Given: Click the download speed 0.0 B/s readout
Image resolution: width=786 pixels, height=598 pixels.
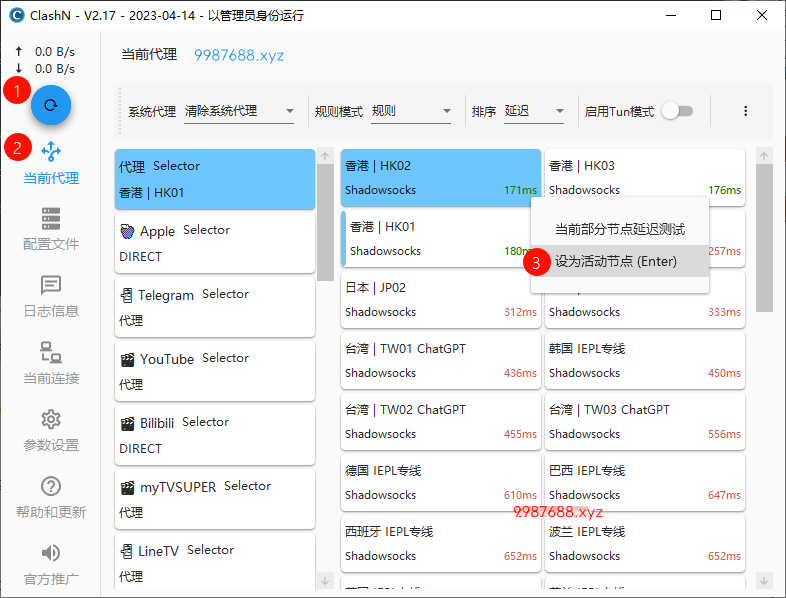Looking at the screenshot, I should (x=55, y=69).
